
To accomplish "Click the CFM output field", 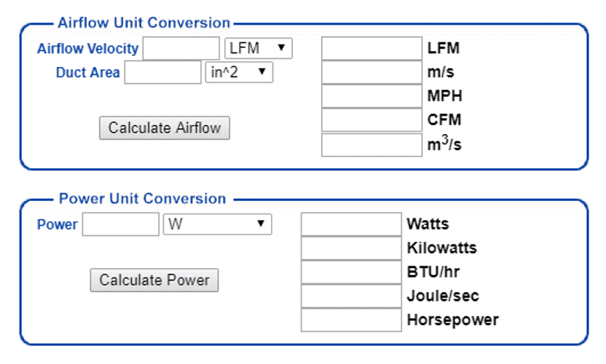I will click(x=371, y=120).
